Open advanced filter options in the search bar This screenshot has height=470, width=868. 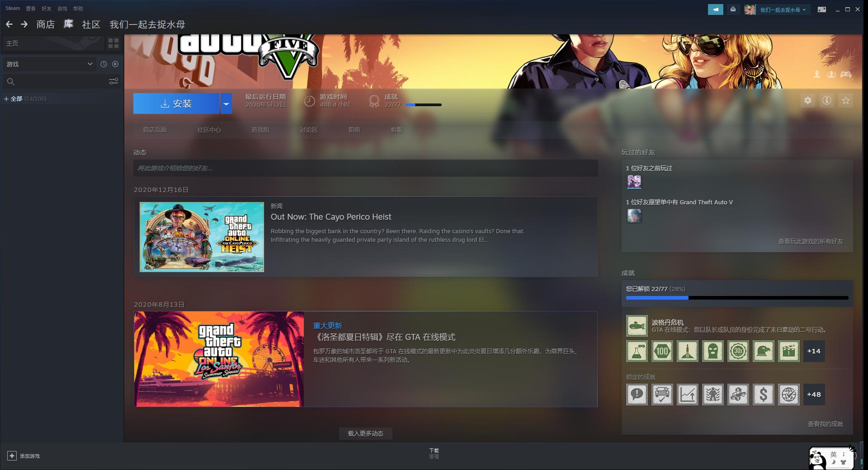pyautogui.click(x=113, y=81)
